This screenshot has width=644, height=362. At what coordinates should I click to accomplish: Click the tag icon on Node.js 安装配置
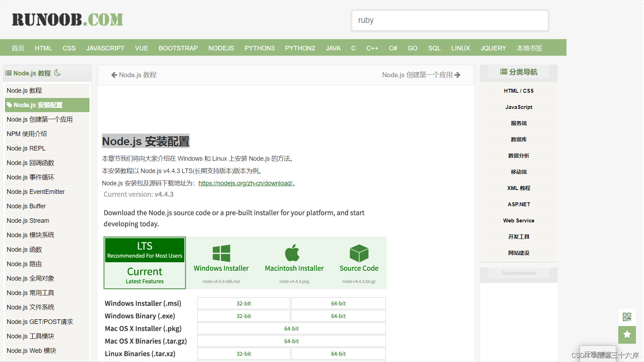coord(10,105)
